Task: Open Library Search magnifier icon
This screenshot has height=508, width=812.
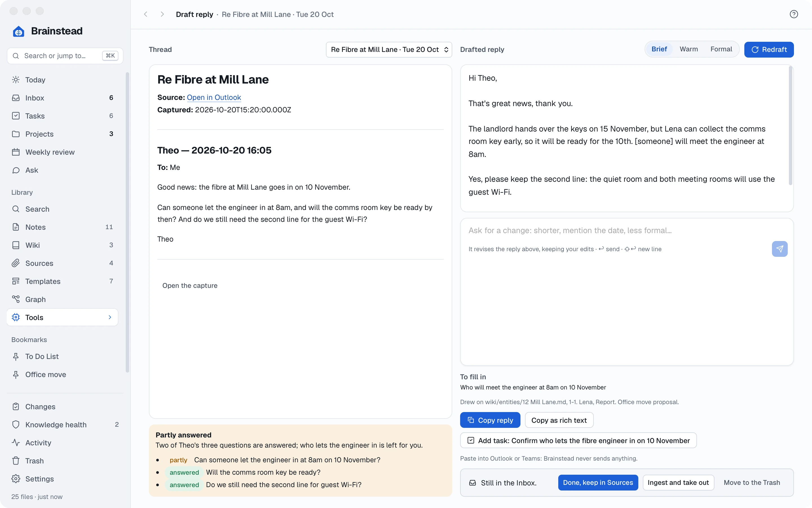Action: pos(16,209)
